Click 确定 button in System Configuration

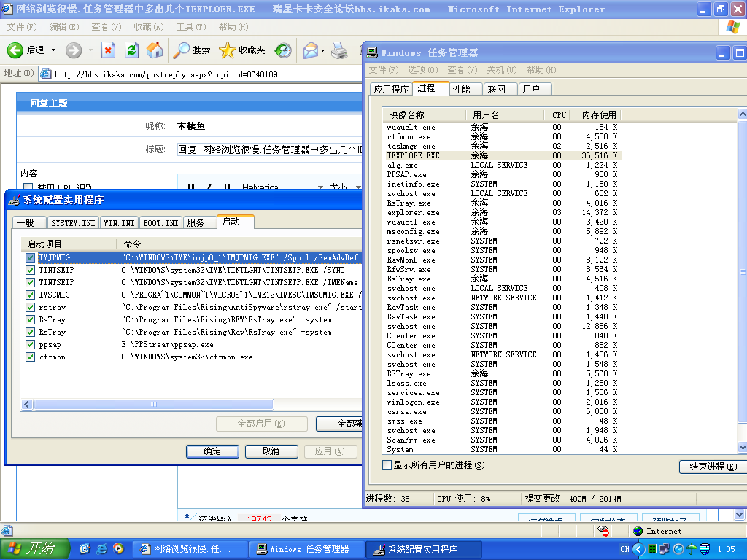click(212, 451)
